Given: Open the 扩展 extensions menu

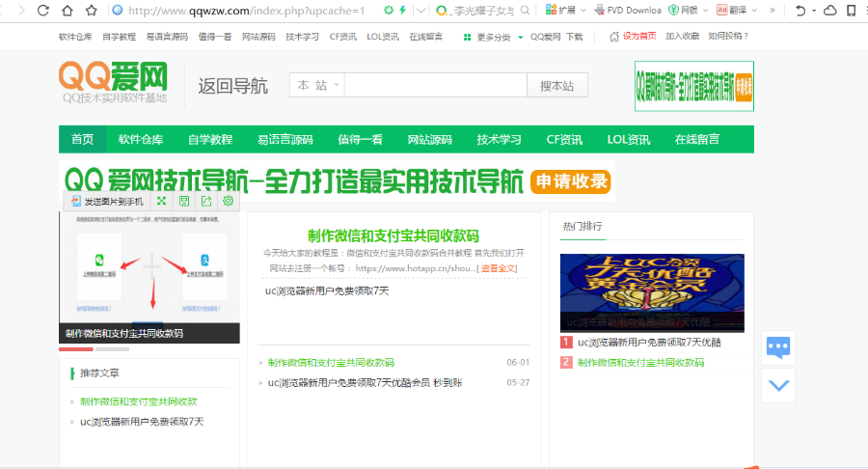Looking at the screenshot, I should coord(565,10).
